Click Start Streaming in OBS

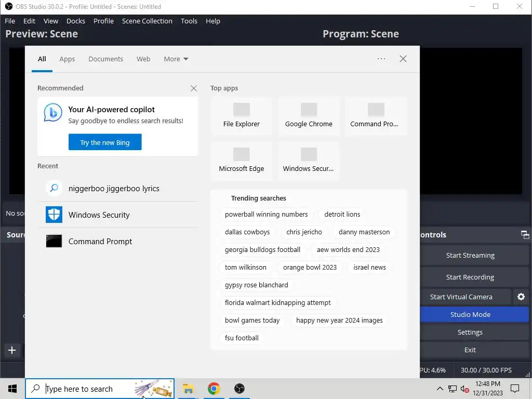470,256
